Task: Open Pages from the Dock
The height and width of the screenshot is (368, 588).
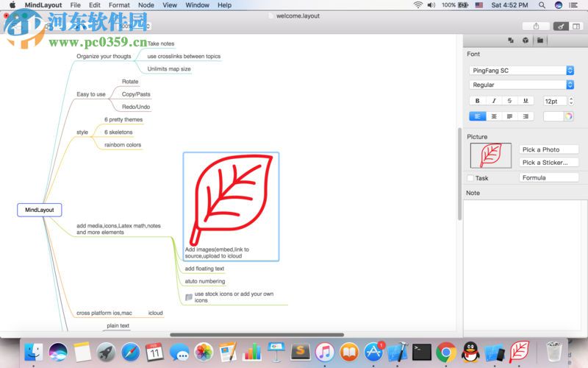Action: [x=228, y=352]
